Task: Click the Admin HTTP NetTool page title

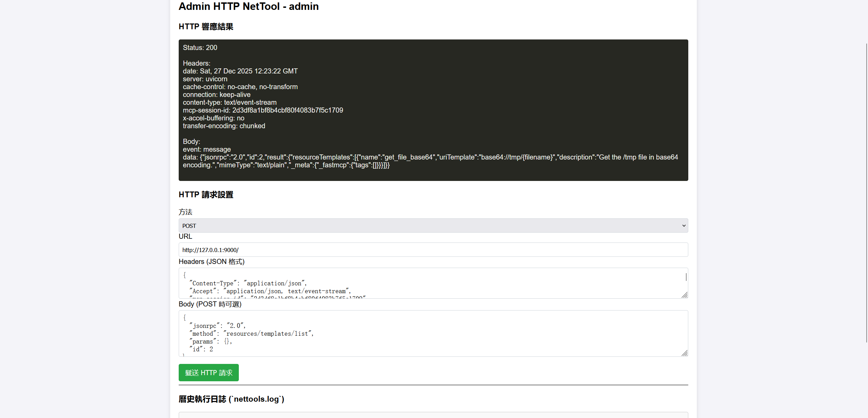Action: [x=248, y=6]
